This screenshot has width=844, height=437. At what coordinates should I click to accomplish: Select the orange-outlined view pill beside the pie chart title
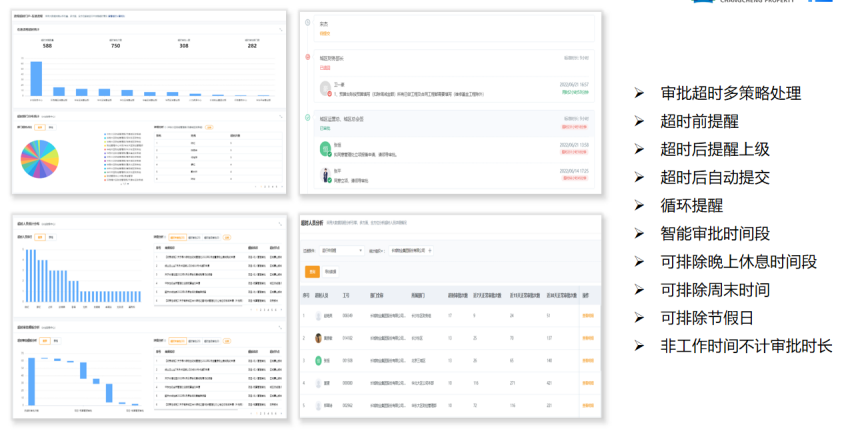(40, 128)
